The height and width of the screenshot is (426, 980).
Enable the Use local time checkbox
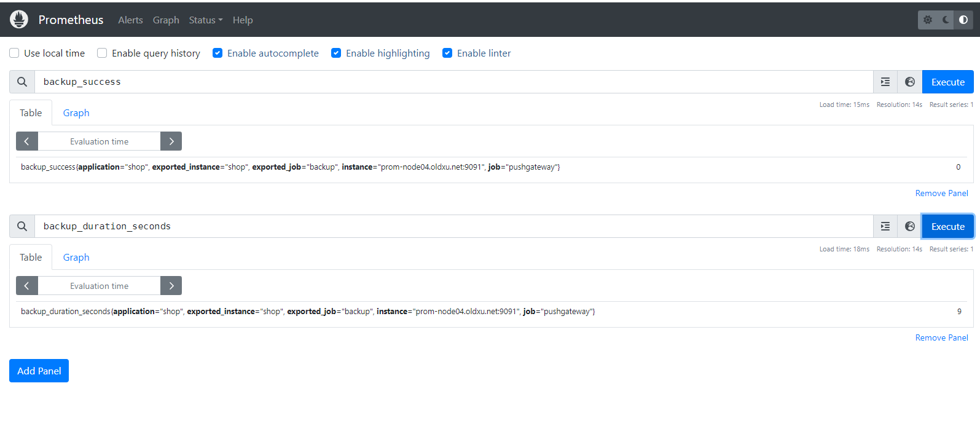pyautogui.click(x=14, y=53)
